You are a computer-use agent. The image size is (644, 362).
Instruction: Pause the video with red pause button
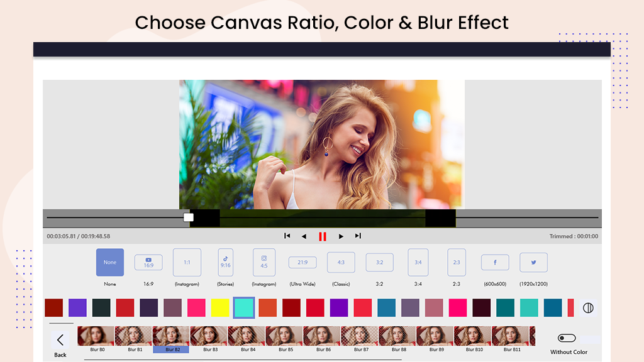[323, 236]
